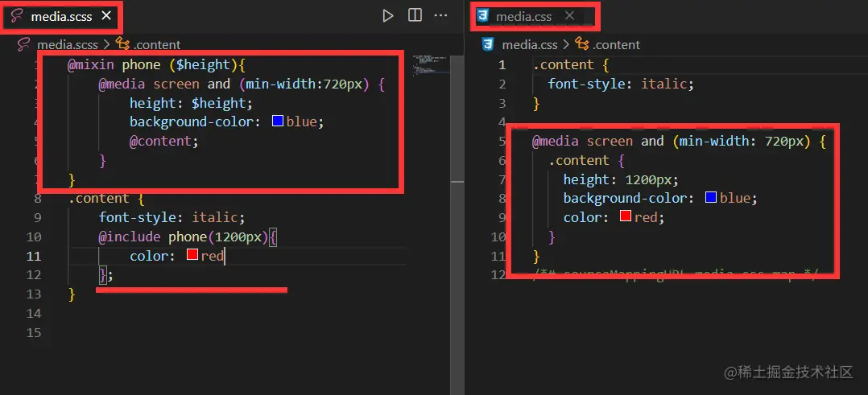The height and width of the screenshot is (395, 868).
Task: Open the red color swatch in media.css
Action: tap(626, 216)
